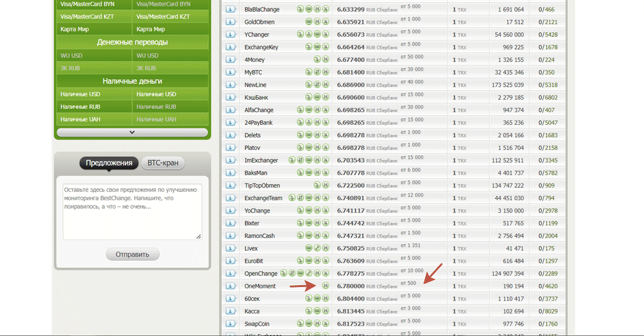Open reviews 0/466 for BlaBlaChange

[546, 10]
